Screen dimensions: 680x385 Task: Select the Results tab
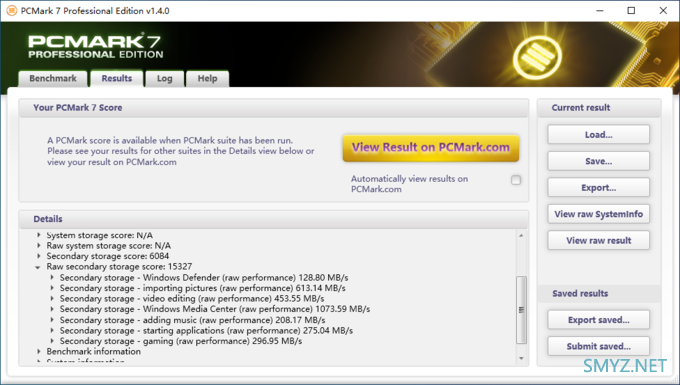point(117,78)
